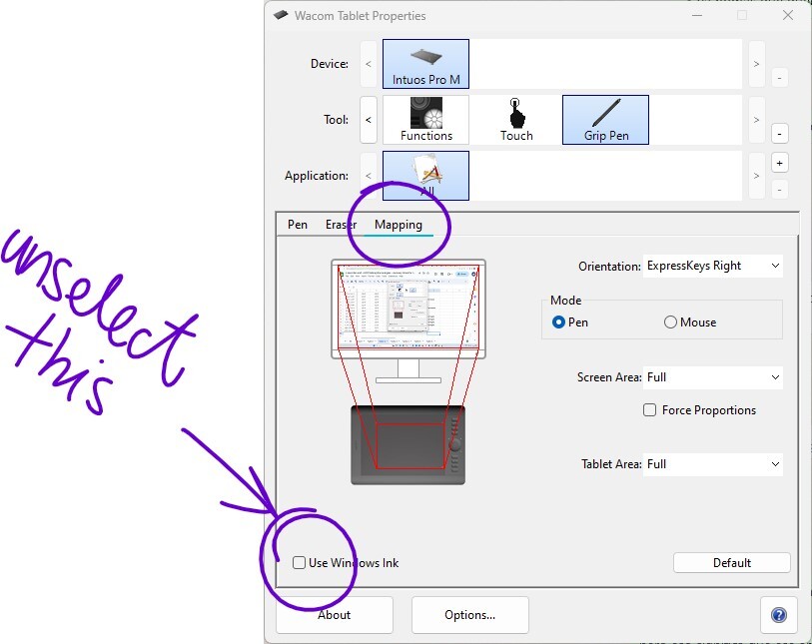Click the Default button
The image size is (812, 644).
tap(732, 563)
